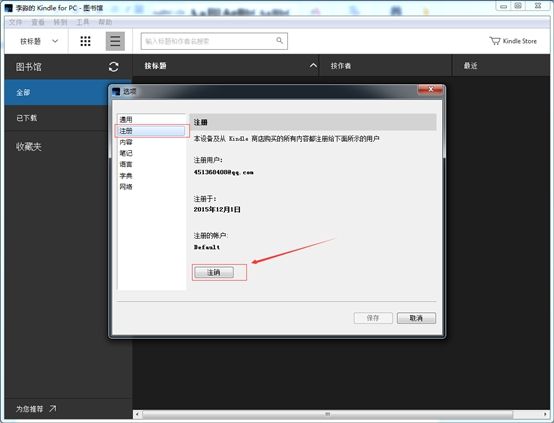
Task: Click the horizontal scrollbar left arrow
Action: (x=137, y=414)
